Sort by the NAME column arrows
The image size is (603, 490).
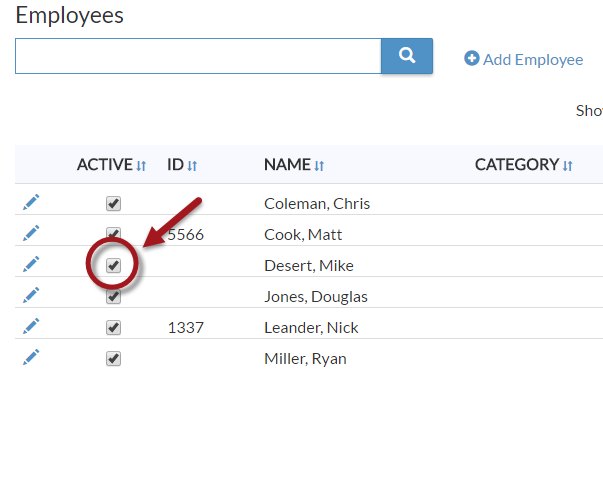pos(319,166)
